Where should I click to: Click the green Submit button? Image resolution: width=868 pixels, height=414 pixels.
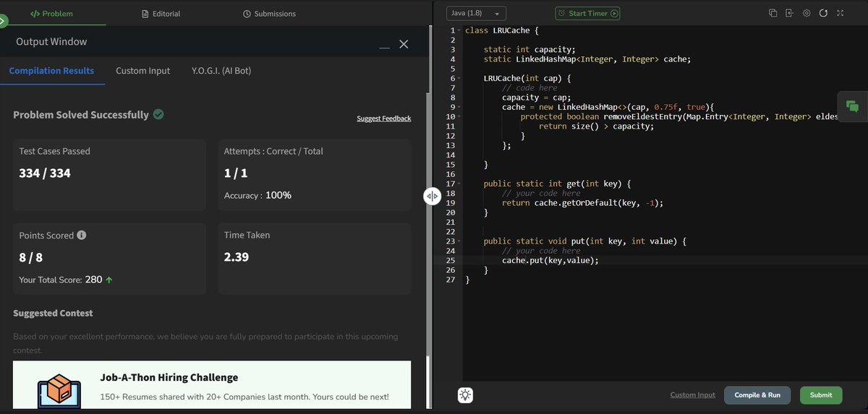(821, 395)
